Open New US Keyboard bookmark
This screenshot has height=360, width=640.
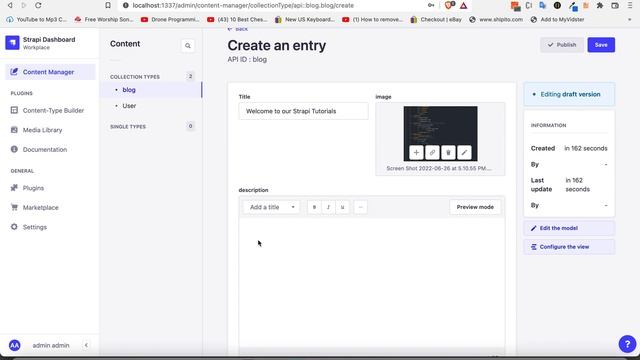coord(304,19)
